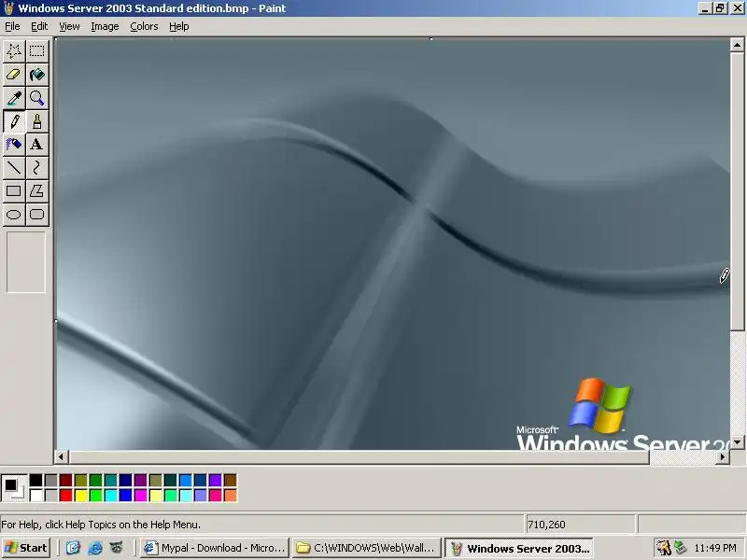
Task: Pick the orange swatch at palette end
Action: (230, 496)
